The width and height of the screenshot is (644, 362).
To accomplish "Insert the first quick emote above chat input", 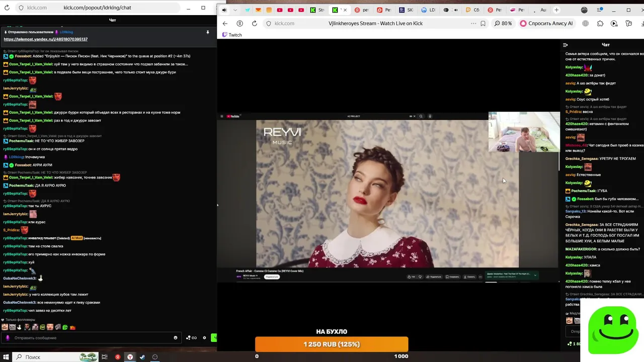I will [5, 327].
